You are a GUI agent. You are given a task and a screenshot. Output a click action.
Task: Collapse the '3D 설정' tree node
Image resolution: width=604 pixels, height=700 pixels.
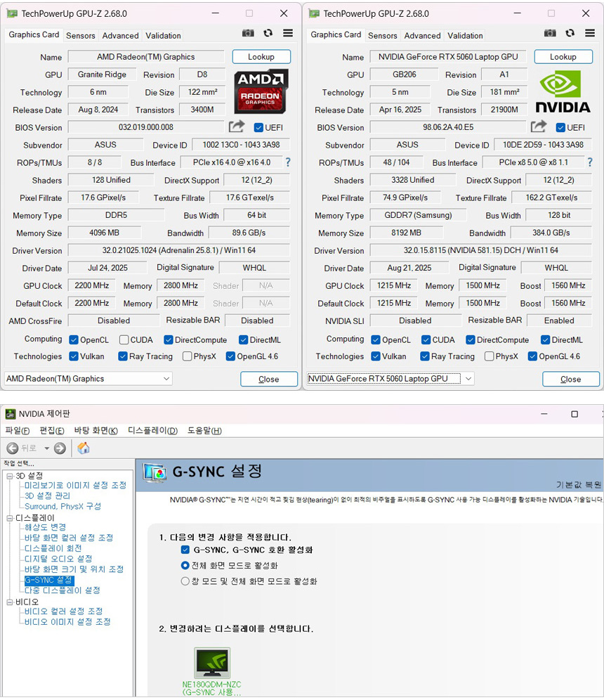pyautogui.click(x=10, y=476)
